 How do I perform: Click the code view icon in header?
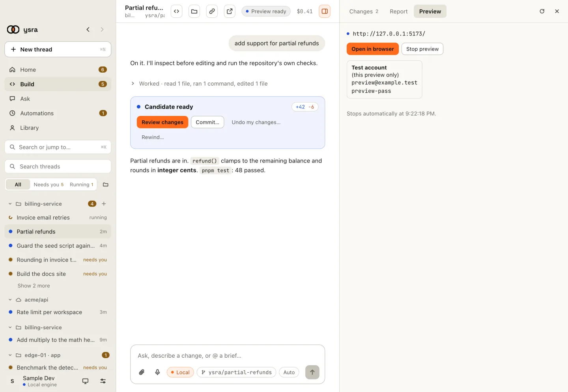coord(176,11)
